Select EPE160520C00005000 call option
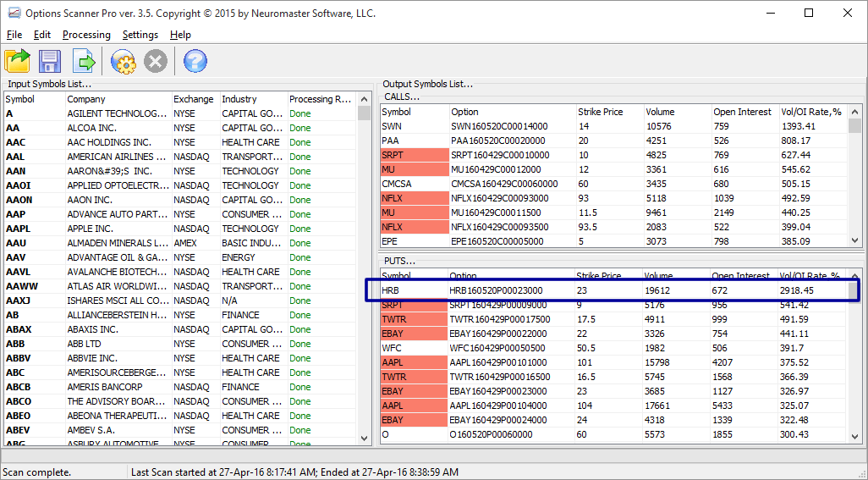The height and width of the screenshot is (480, 868). 614,241
